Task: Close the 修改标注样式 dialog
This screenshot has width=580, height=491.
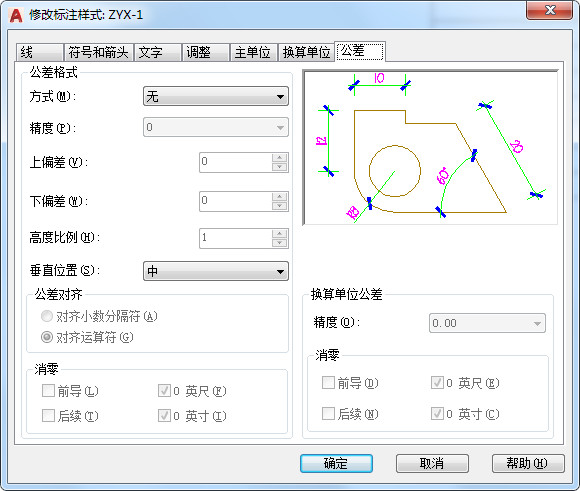Action: [x=549, y=10]
